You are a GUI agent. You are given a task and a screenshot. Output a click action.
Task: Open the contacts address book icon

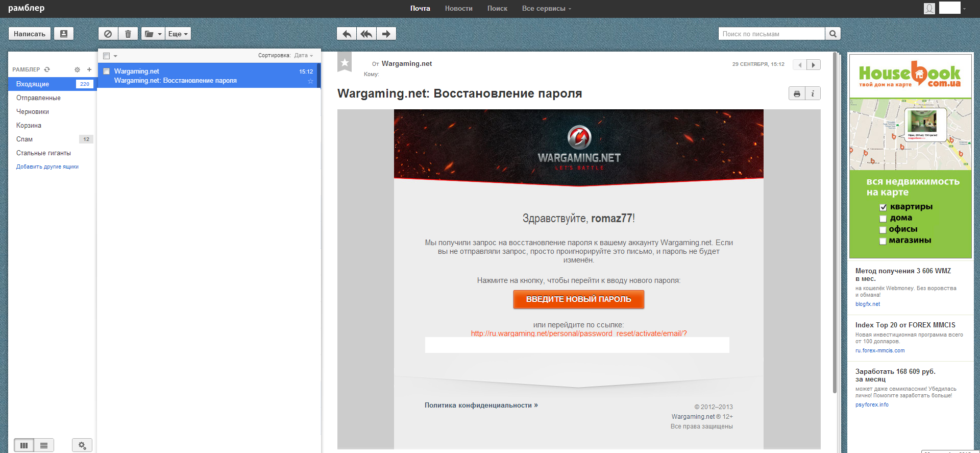click(x=64, y=34)
